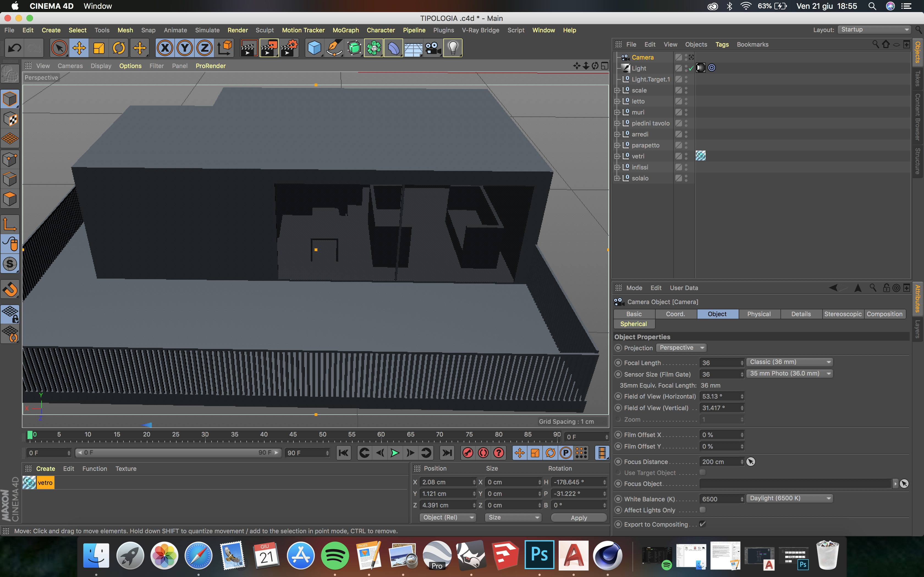Image resolution: width=924 pixels, height=577 pixels.
Task: Switch to the Physical camera tab
Action: coord(759,314)
